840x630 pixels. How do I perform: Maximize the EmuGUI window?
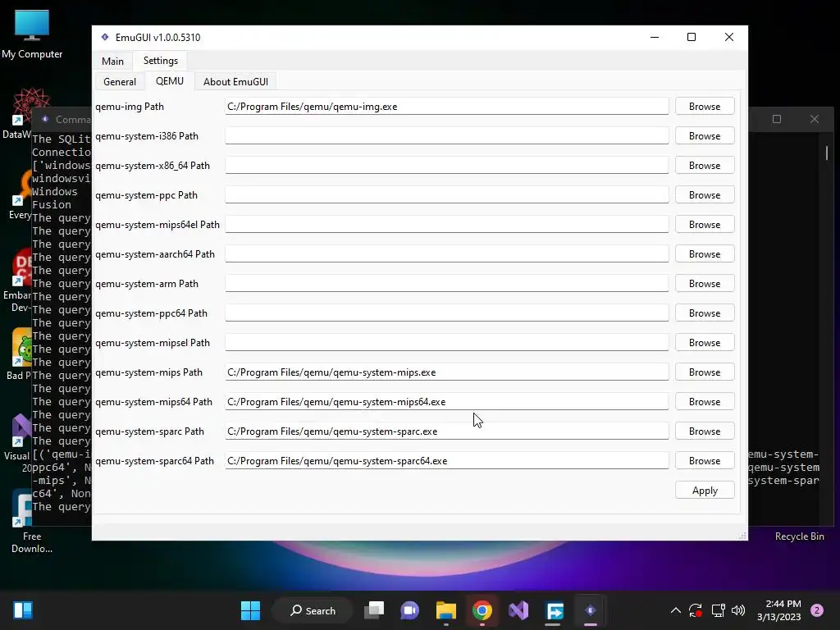[692, 37]
